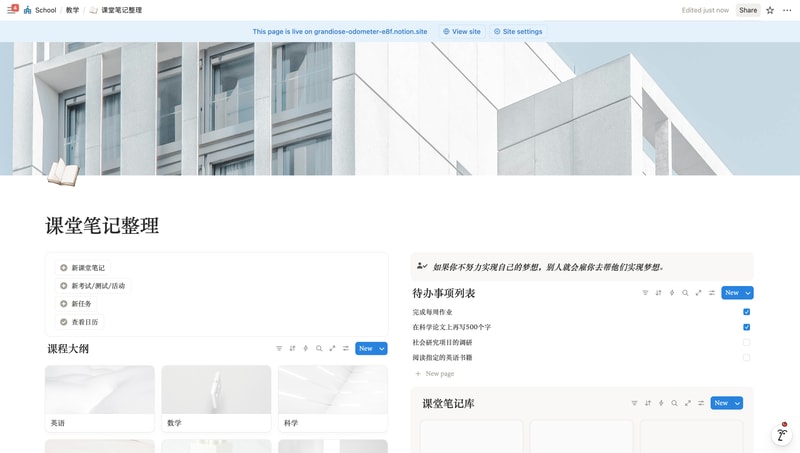The image size is (800, 453).
Task: Click the 查看日历 button
Action: click(80, 322)
